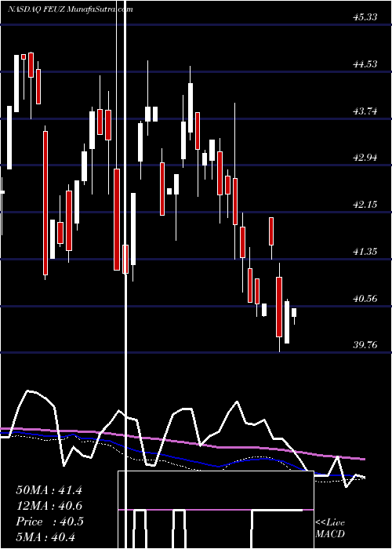Click the 43.74 price axis label
The width and height of the screenshot is (392, 549).
365,111
